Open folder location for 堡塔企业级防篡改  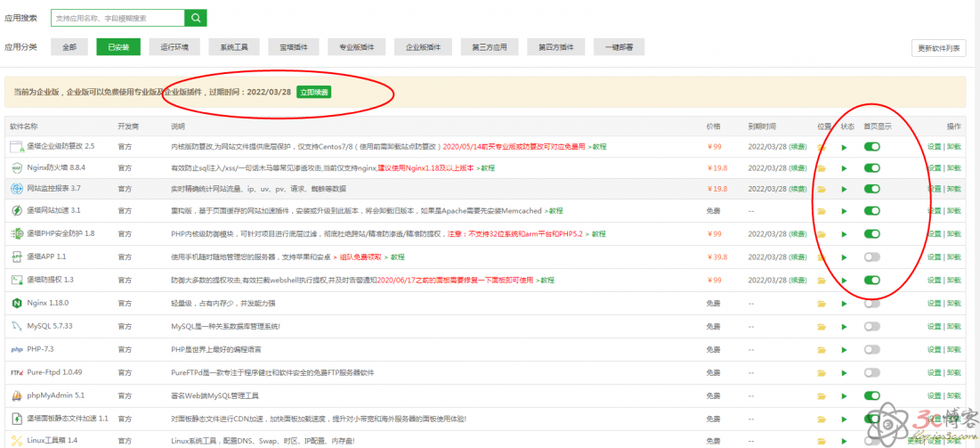pos(822,148)
